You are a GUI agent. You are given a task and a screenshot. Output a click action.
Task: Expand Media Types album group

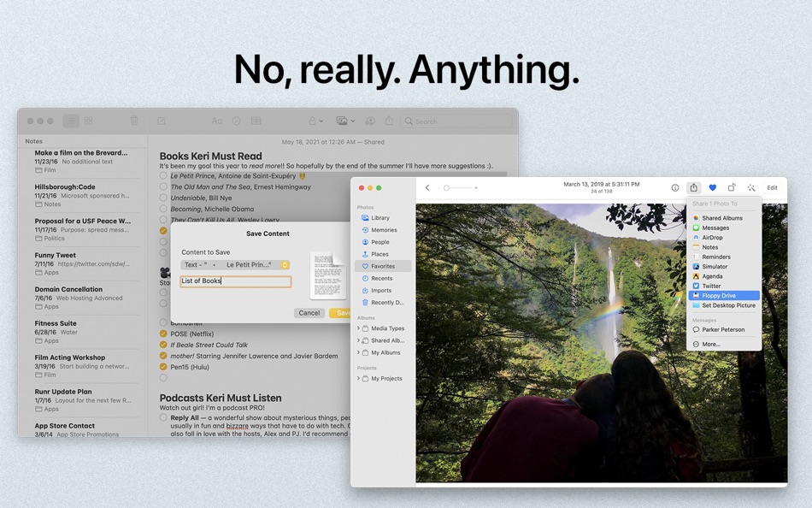(358, 328)
